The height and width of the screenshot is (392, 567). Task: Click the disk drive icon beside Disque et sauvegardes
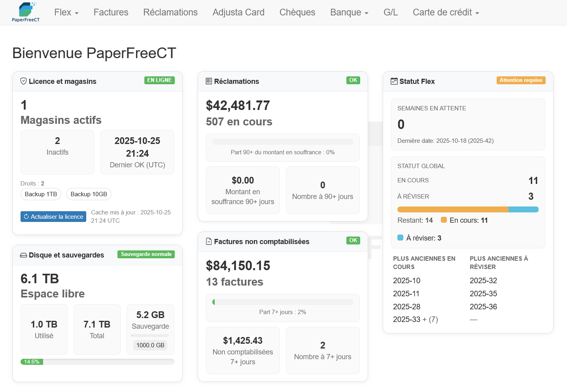[x=24, y=255]
